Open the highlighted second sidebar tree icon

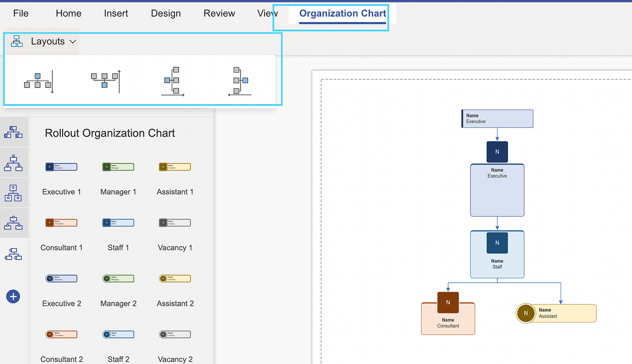coord(14,162)
